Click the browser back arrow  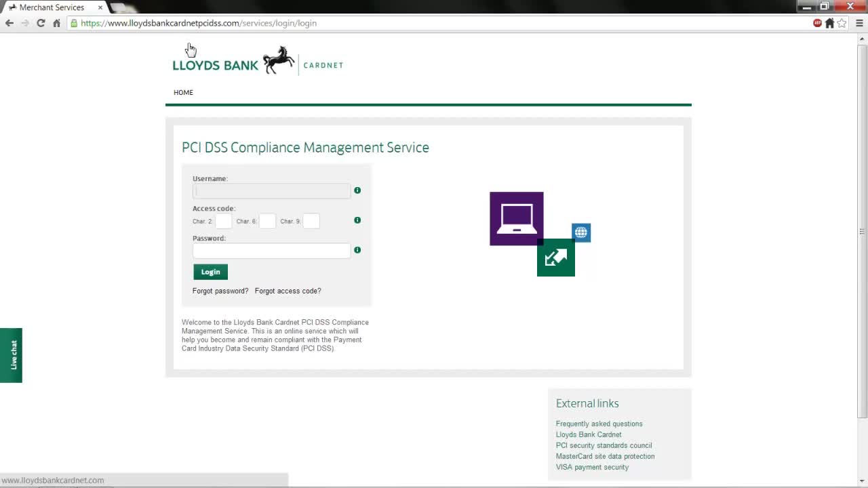point(9,22)
